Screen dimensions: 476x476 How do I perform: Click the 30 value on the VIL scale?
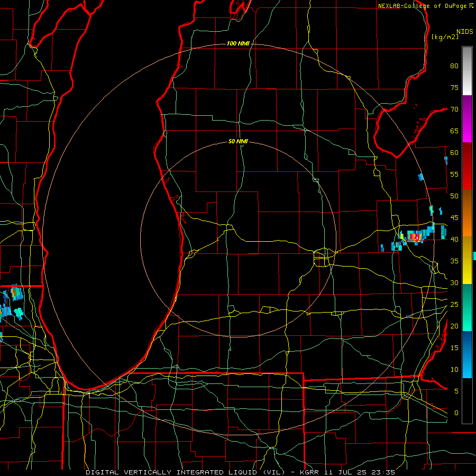click(454, 282)
